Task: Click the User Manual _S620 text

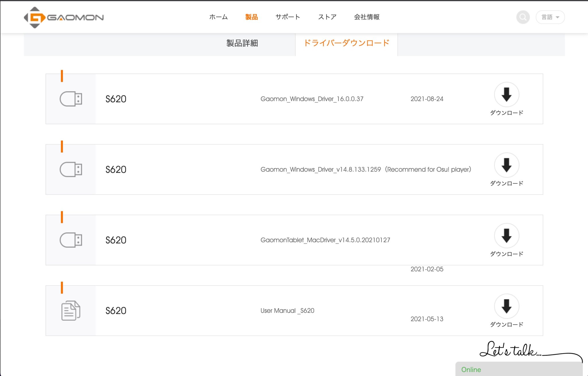Action: click(287, 310)
